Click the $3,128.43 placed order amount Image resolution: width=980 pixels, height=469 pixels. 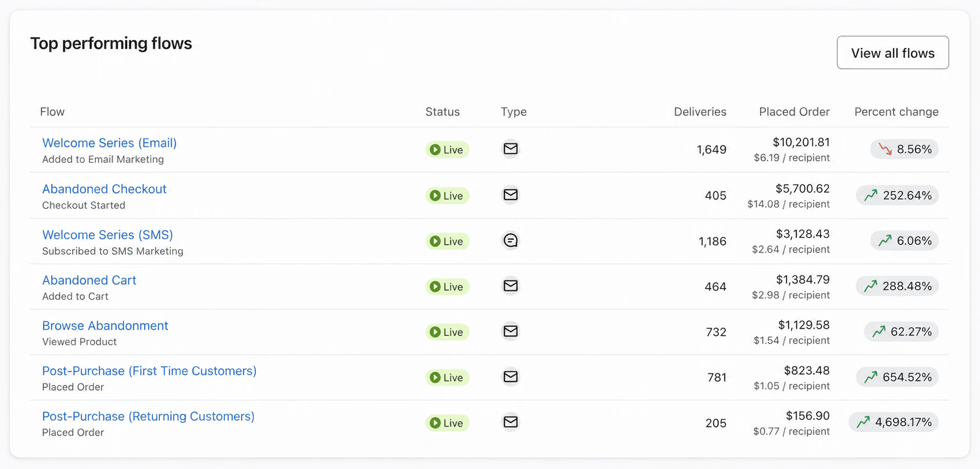[x=803, y=234]
